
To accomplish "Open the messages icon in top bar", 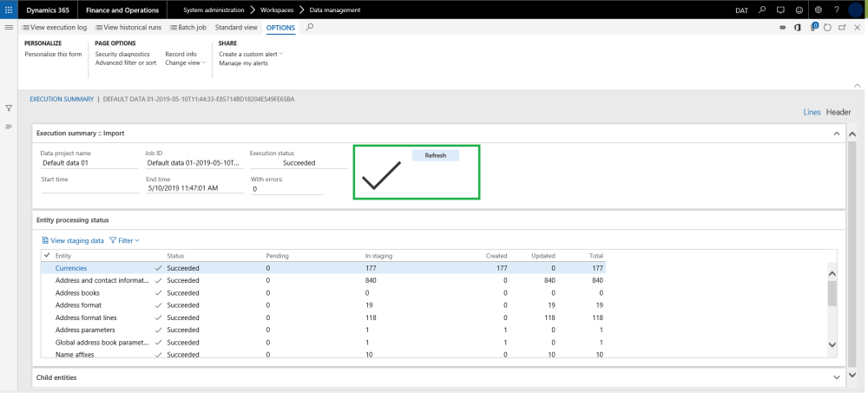I will coord(780,10).
